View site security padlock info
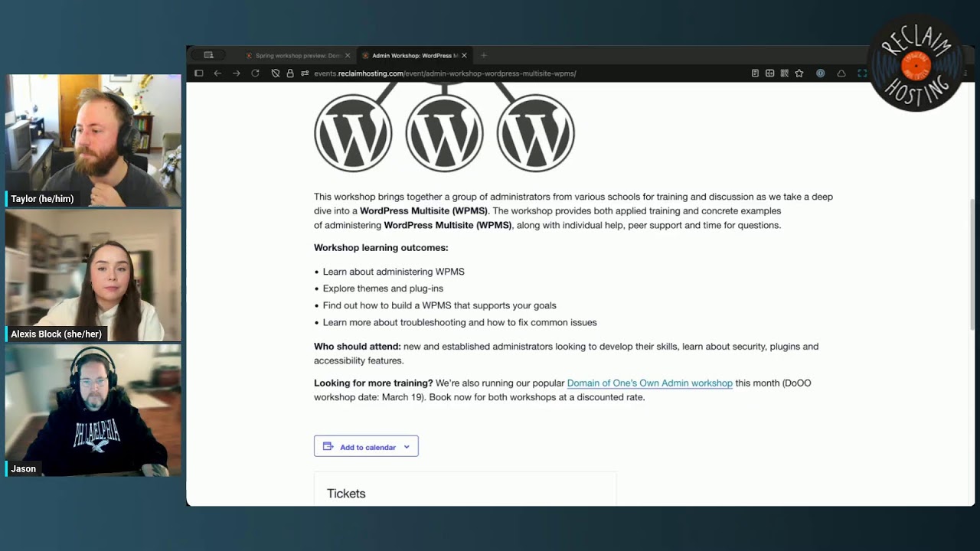Screen dimensions: 980x551 pos(290,73)
